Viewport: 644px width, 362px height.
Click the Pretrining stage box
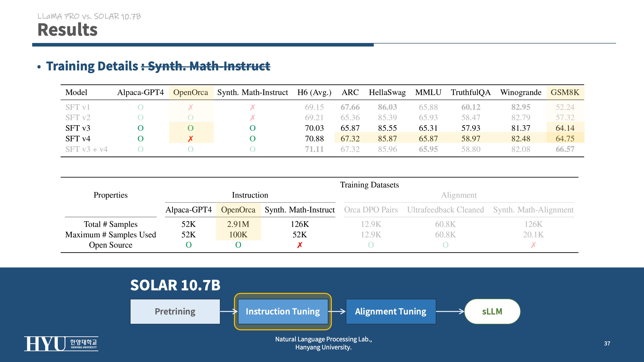point(175,311)
